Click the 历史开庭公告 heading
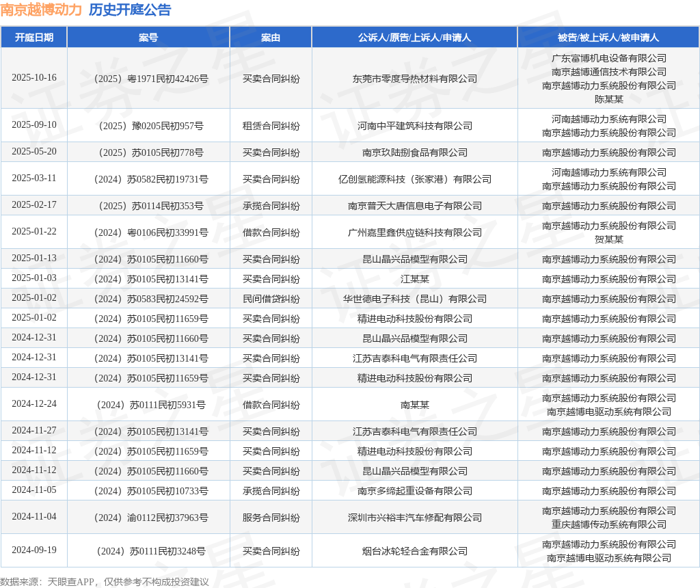Screen dimensions: 700x588 [x=129, y=10]
